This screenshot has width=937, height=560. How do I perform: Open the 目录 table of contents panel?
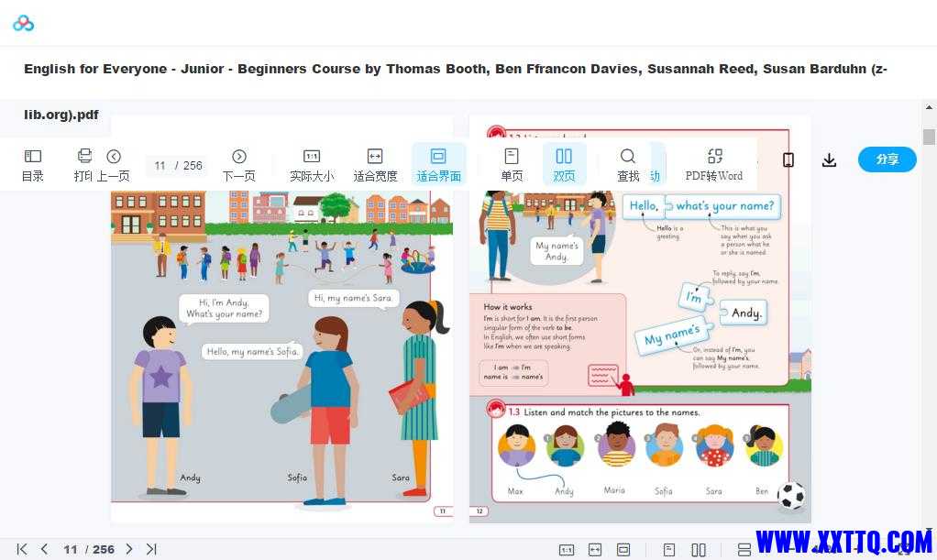coord(33,165)
